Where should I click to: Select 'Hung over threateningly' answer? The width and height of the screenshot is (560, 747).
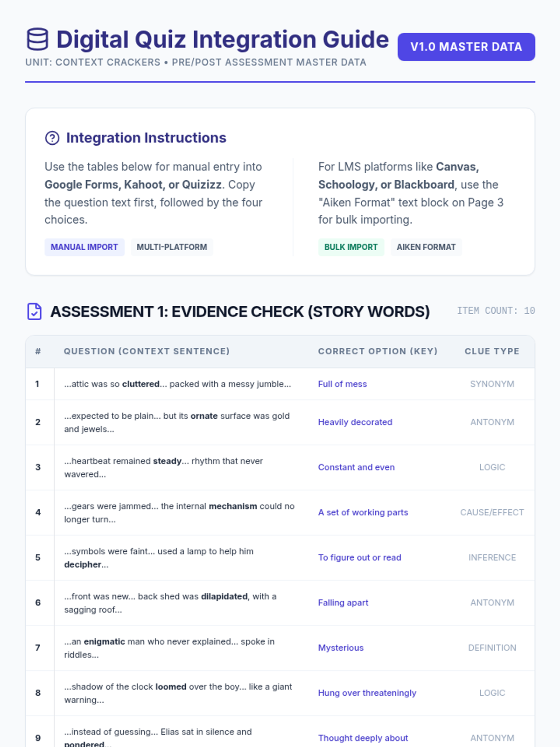point(367,693)
